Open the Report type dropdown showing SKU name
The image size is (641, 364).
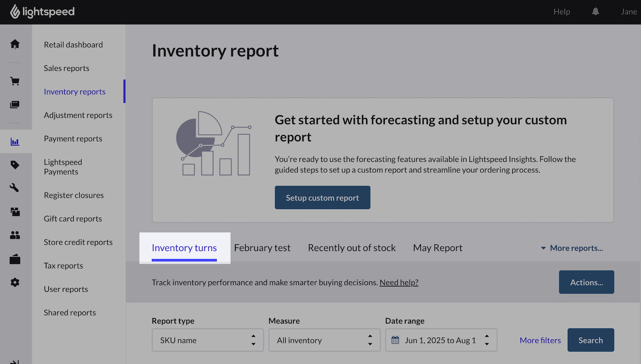tap(207, 340)
